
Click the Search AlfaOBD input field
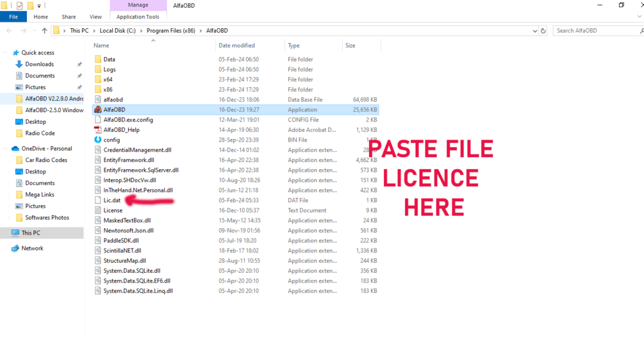click(595, 31)
